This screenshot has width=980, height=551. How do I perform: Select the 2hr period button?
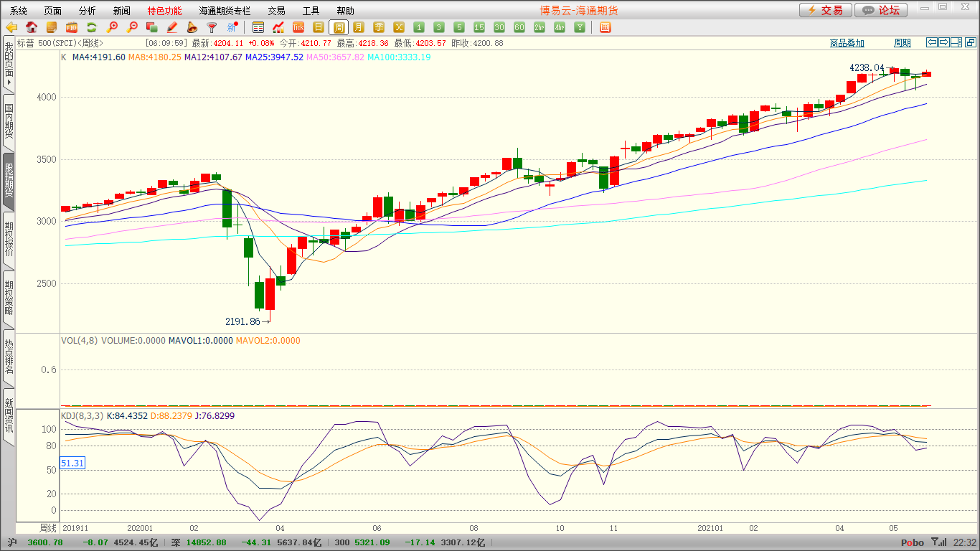(x=540, y=27)
